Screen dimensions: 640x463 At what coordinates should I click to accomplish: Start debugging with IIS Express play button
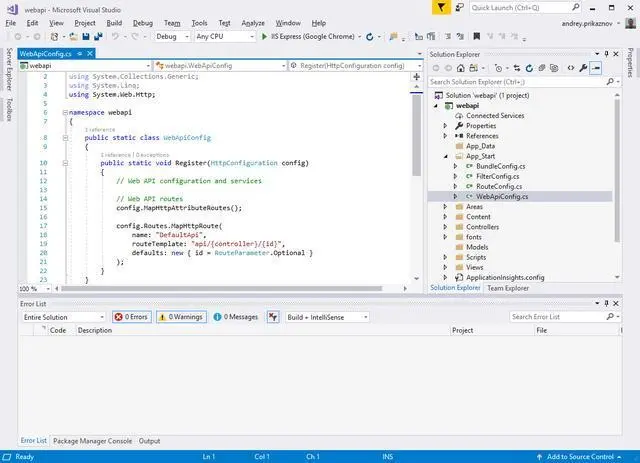(x=264, y=37)
